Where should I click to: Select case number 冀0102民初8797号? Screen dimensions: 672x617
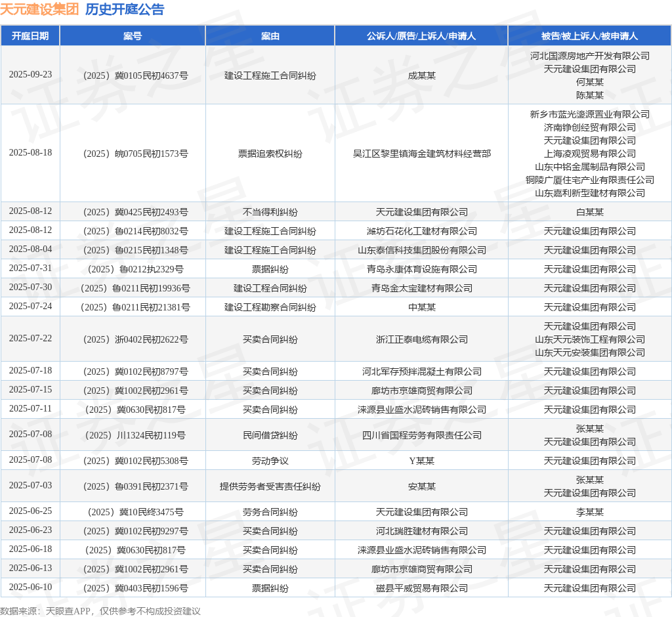135,372
